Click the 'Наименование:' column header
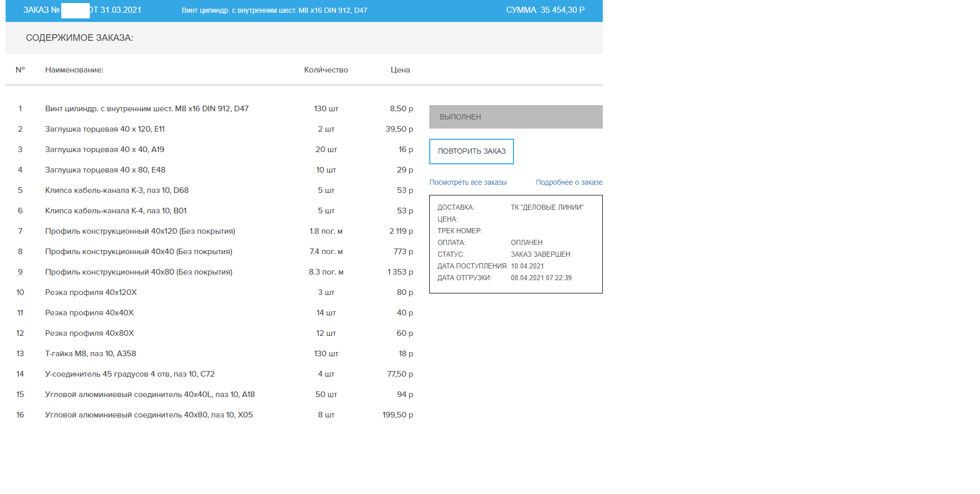 tap(74, 70)
